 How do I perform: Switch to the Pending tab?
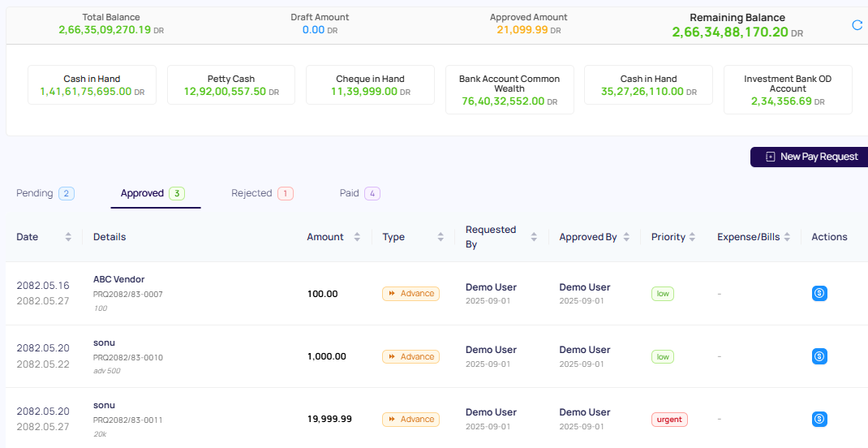pos(45,193)
